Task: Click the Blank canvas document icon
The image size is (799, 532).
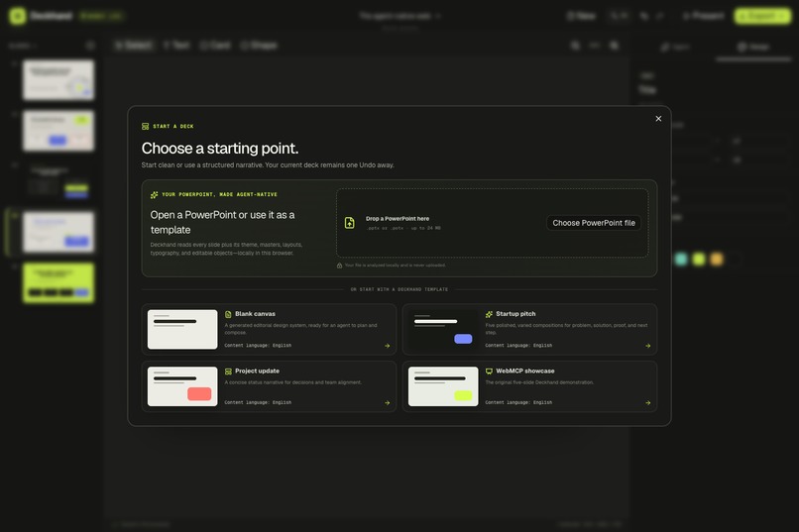Action: 228,314
